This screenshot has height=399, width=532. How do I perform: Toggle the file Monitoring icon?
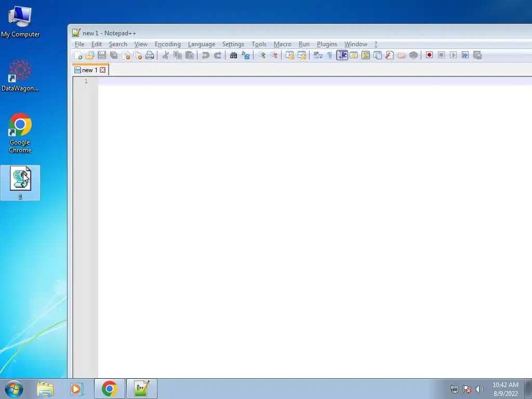[413, 55]
